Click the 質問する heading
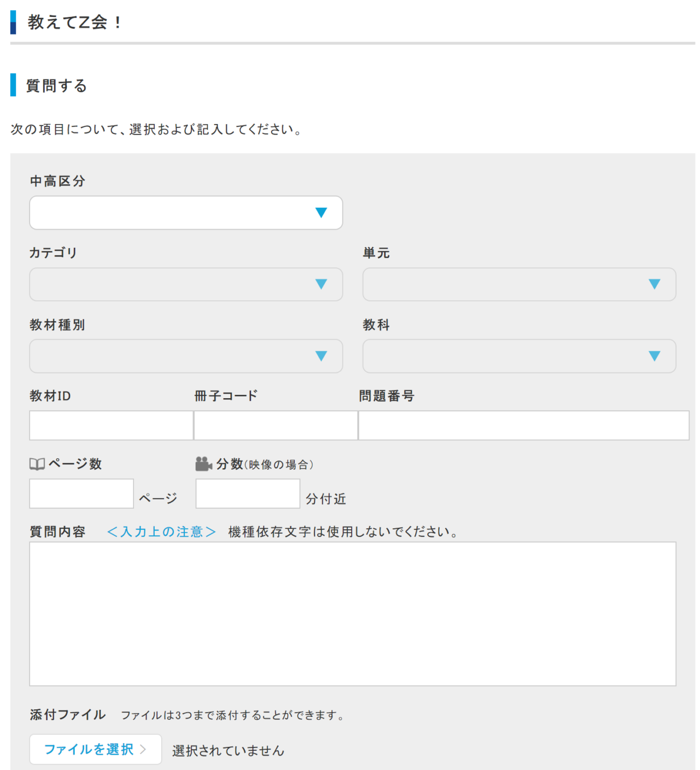 point(57,86)
